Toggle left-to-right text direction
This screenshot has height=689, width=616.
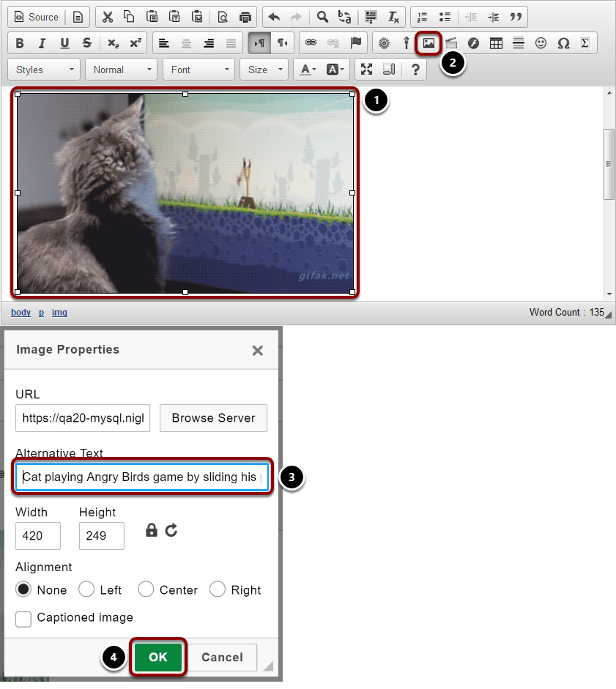pos(259,43)
